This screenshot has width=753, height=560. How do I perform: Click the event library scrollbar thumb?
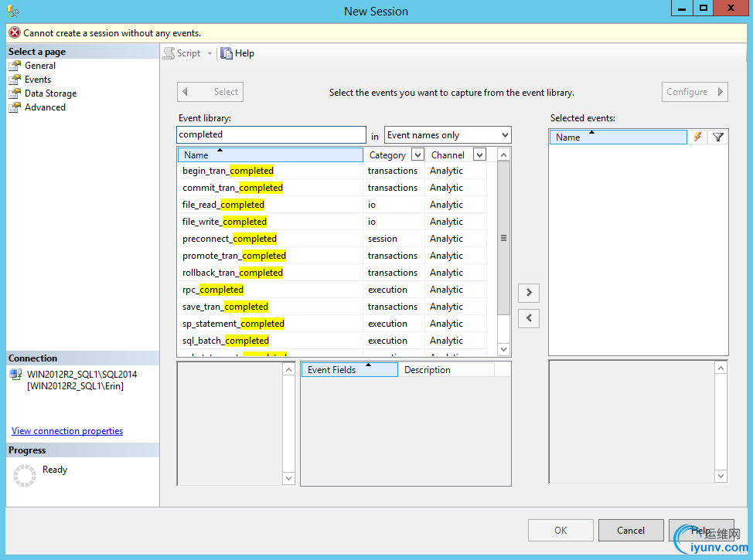503,238
